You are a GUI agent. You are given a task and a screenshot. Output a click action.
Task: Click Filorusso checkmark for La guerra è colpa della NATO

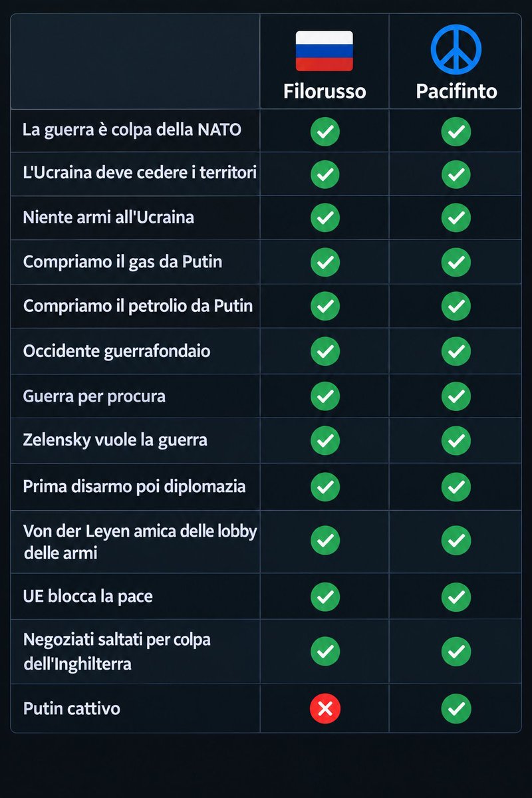325,131
